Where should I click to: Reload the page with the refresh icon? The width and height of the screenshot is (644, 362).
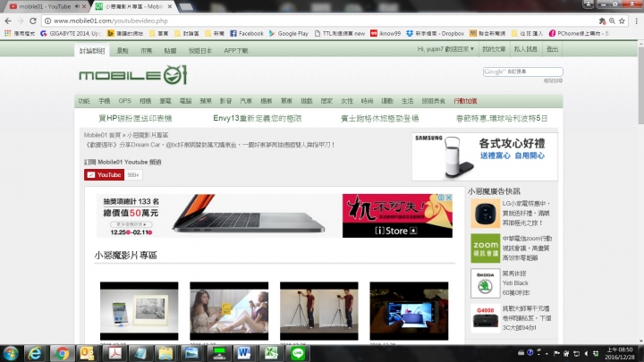(x=33, y=21)
